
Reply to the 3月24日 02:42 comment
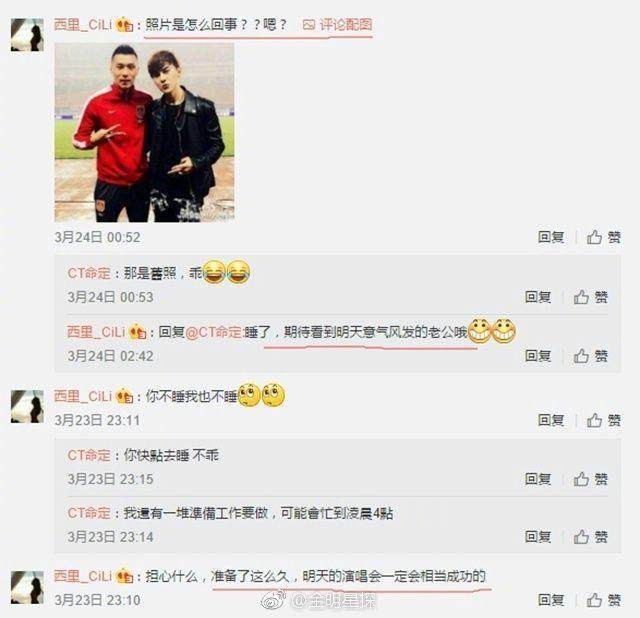[x=538, y=356]
